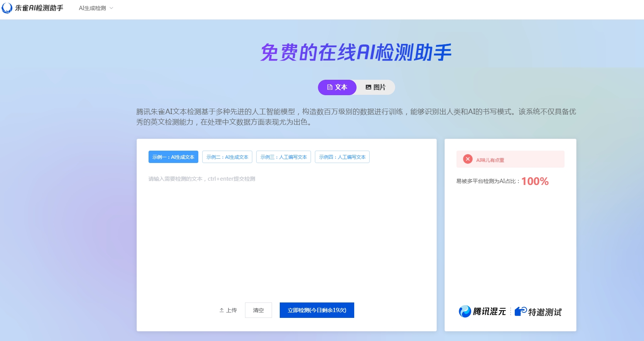Click the 特邀测试 badge icon

point(521,311)
